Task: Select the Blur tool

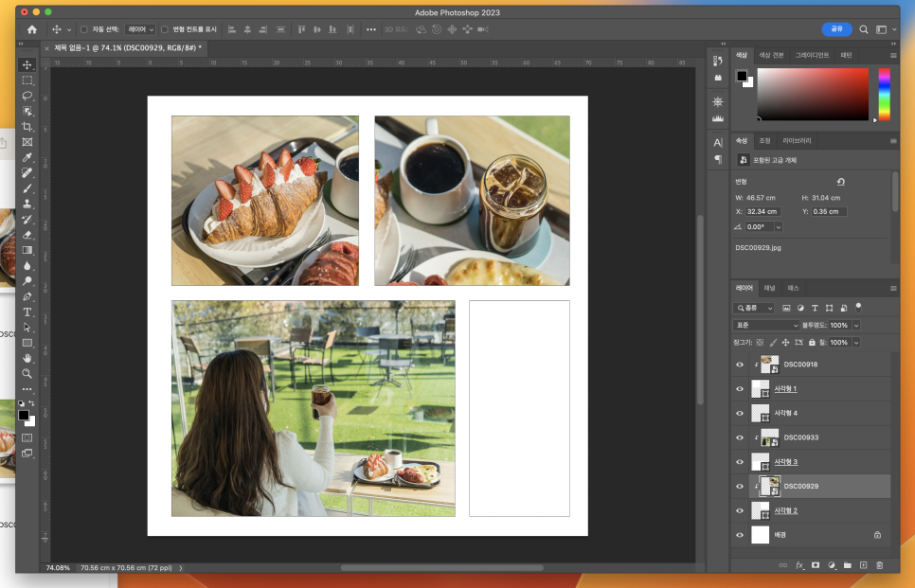Action: (x=27, y=266)
